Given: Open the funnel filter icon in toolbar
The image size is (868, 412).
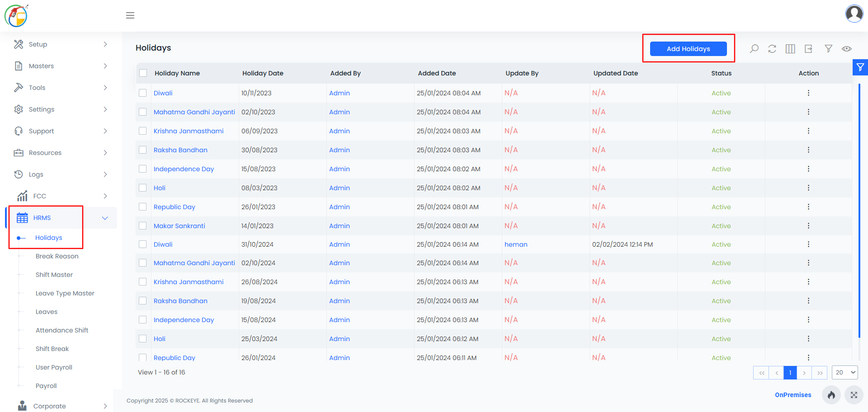Looking at the screenshot, I should click(x=828, y=49).
